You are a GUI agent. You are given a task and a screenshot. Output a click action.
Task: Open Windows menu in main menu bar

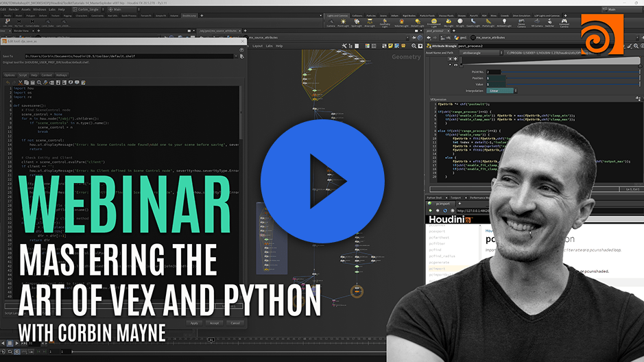pos(39,9)
